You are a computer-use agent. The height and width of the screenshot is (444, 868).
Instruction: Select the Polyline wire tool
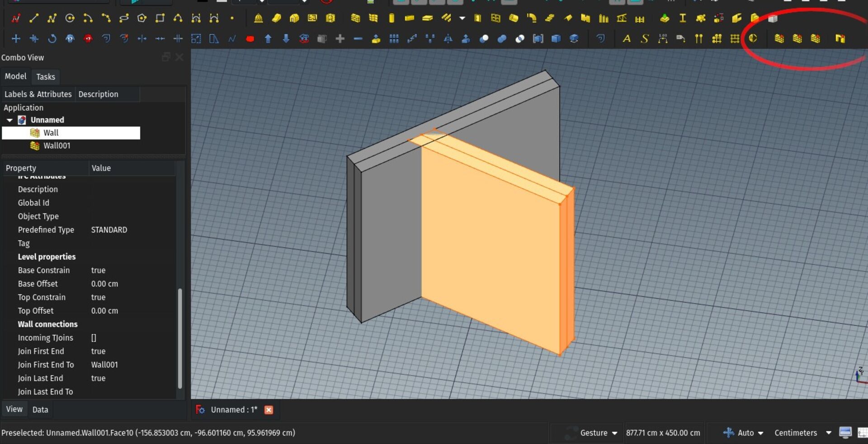point(52,19)
